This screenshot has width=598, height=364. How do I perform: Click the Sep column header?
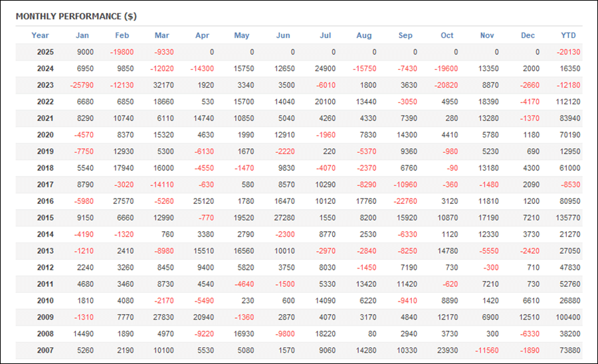(405, 35)
